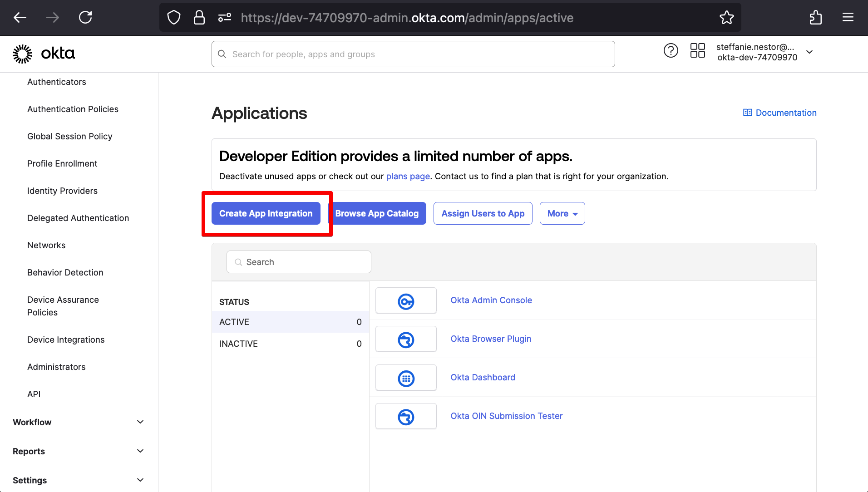The width and height of the screenshot is (868, 492).
Task: Open Okta Browser Plugin link
Action: pyautogui.click(x=491, y=339)
